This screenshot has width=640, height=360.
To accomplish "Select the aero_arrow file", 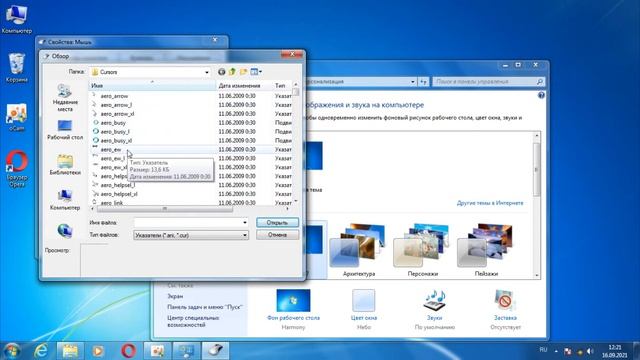I will (x=114, y=96).
